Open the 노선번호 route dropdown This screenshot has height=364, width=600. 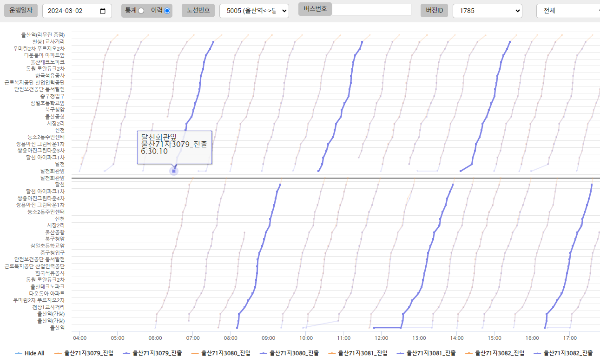pos(254,11)
